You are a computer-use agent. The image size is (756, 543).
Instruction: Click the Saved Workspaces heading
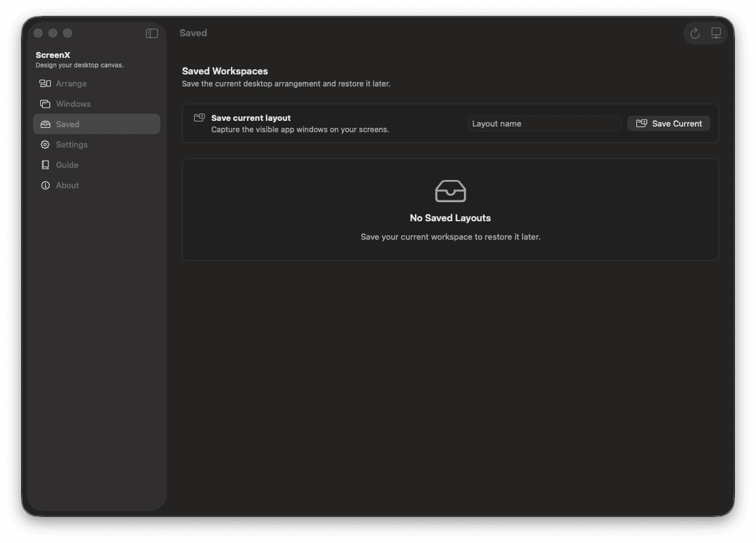pyautogui.click(x=225, y=71)
